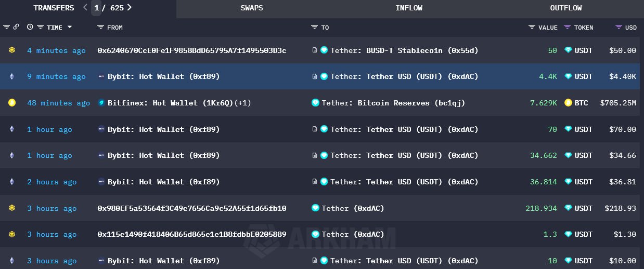The width and height of the screenshot is (644, 269).
Task: Click BNB chain icon in 4 minutes ago row
Action: 11,50
